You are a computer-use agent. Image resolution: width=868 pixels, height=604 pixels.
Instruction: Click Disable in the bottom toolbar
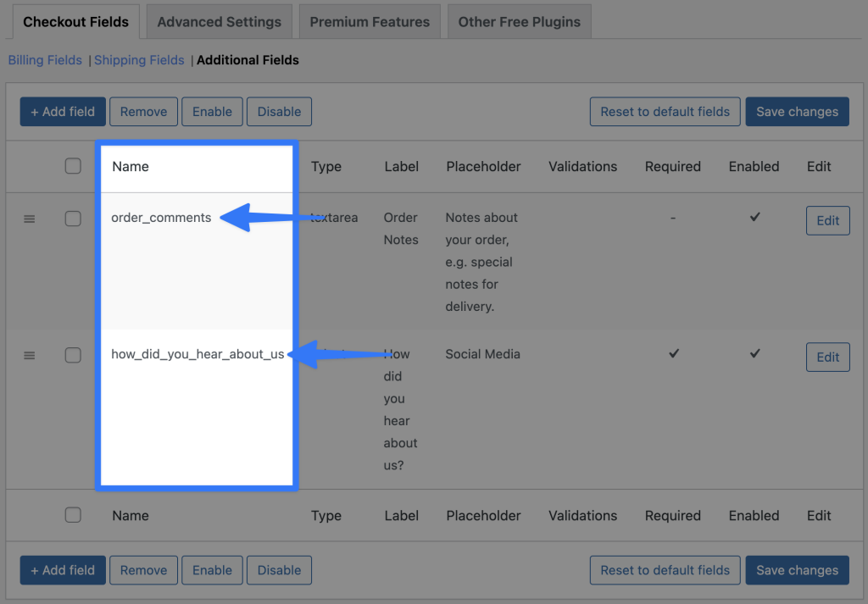(x=279, y=570)
